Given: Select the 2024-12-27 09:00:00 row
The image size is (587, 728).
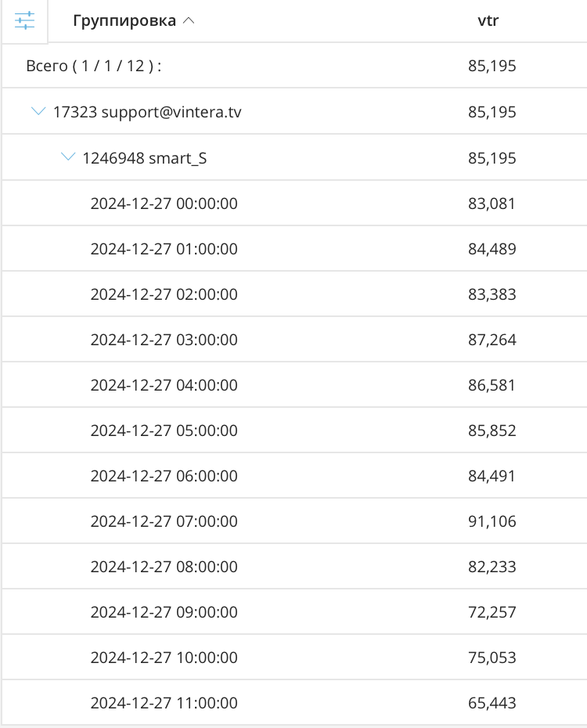Looking at the screenshot, I should [x=164, y=613].
